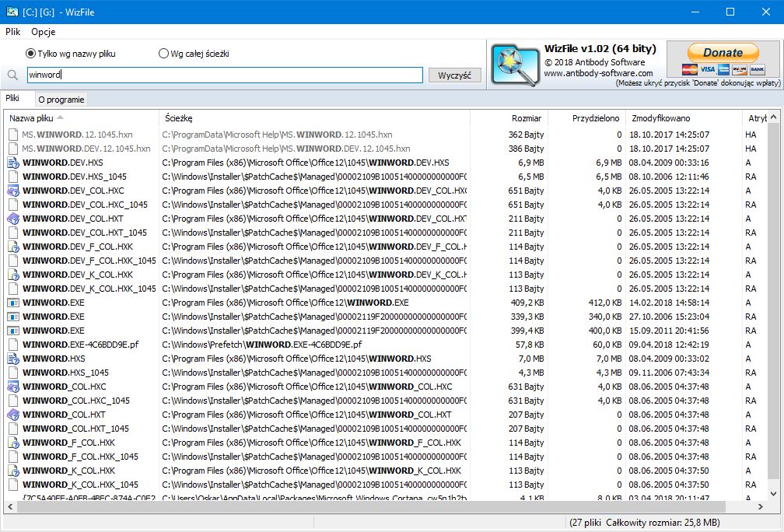Click path 'C:\Windows\Prefetch\WINWORD.EXE-4C6BDD9E.pf'
Screen dimensions: 784x532
point(262,345)
